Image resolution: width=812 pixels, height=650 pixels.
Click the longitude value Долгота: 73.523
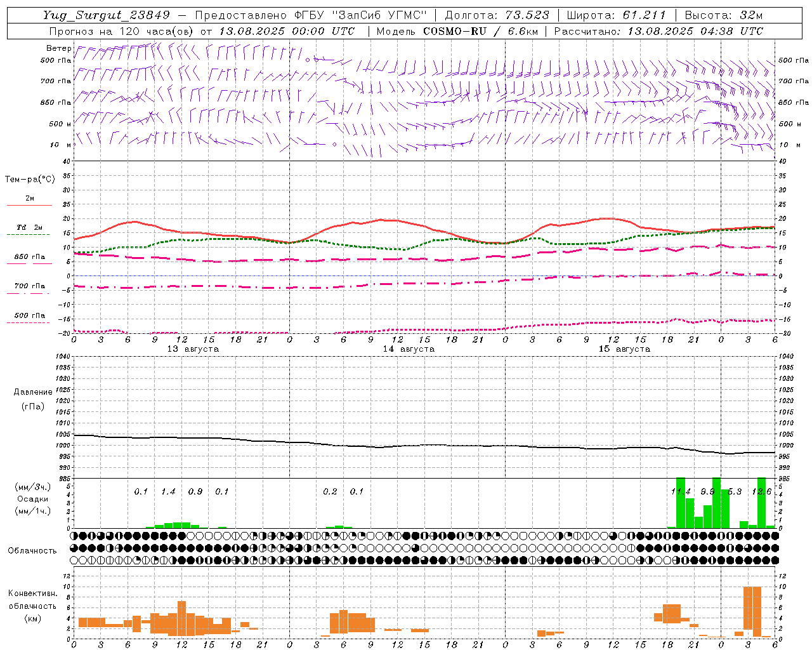pyautogui.click(x=498, y=15)
